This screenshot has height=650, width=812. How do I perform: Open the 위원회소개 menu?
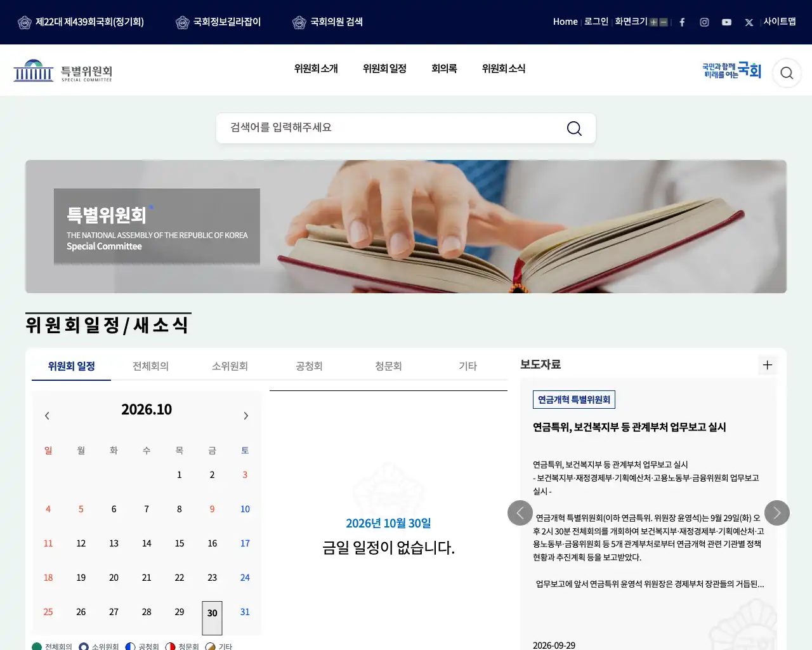point(316,69)
